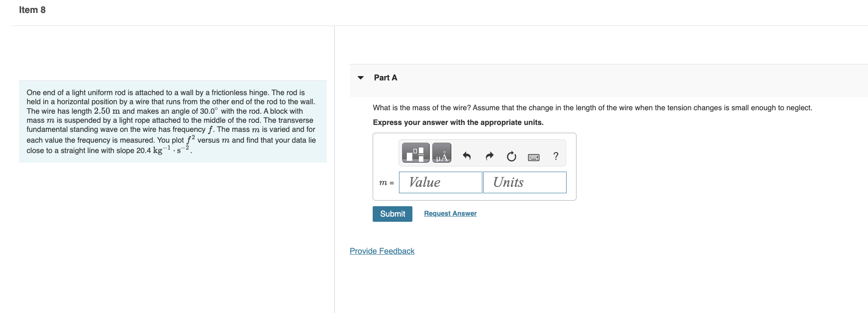The height and width of the screenshot is (313, 868).
Task: Click the 'm =' label beside Value
Action: pyautogui.click(x=386, y=183)
